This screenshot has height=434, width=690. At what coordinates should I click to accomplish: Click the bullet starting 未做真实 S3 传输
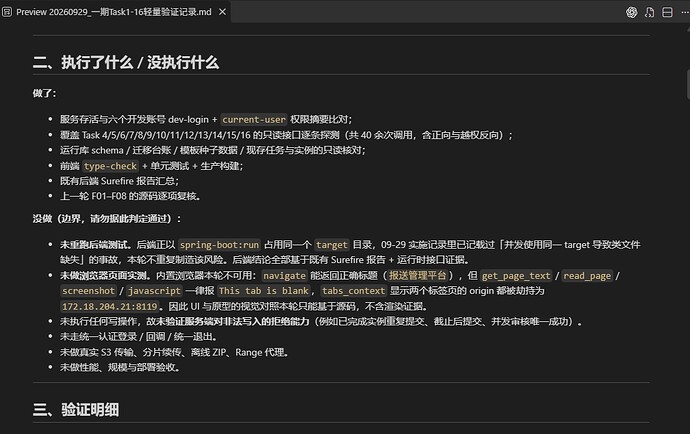pyautogui.click(x=174, y=352)
